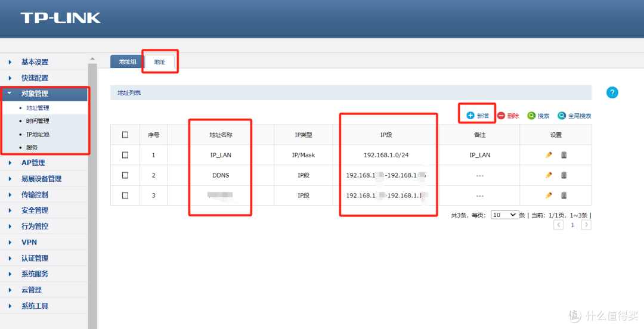
Task: Open 服务 in sidebar
Action: (32, 147)
